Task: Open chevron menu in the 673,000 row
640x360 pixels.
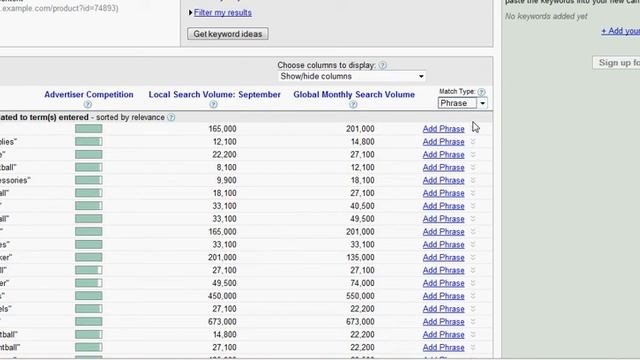Action: pyautogui.click(x=473, y=322)
